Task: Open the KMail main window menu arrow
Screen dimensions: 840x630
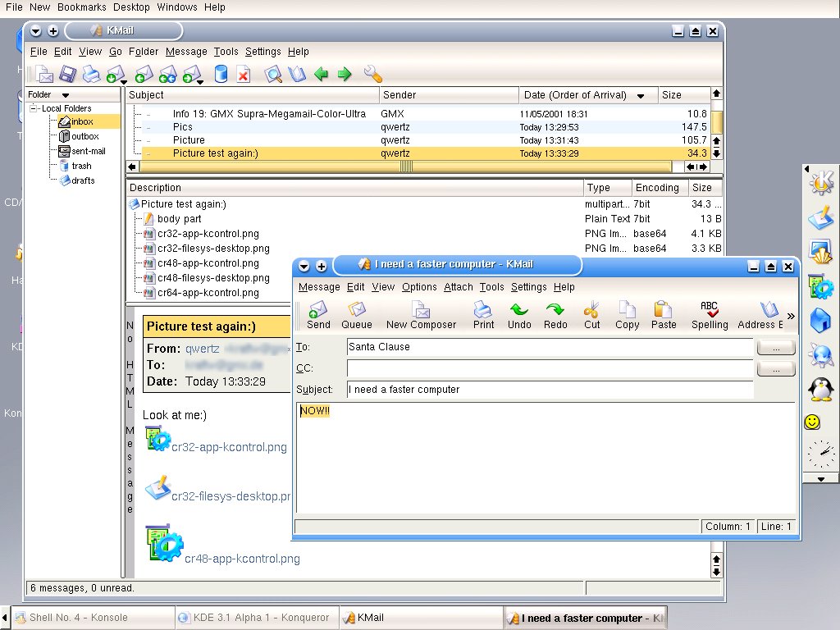Action: [36, 31]
